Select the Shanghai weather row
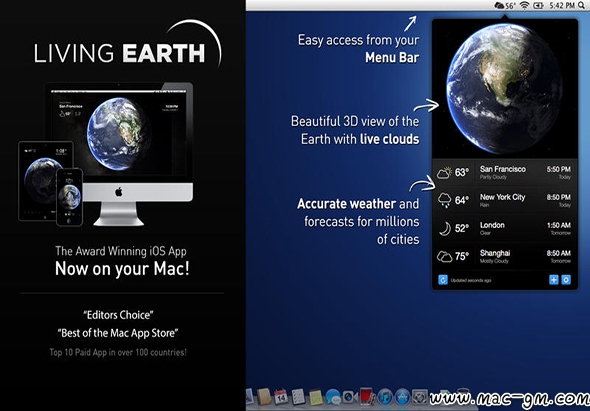This screenshot has height=411, width=590. 505,256
